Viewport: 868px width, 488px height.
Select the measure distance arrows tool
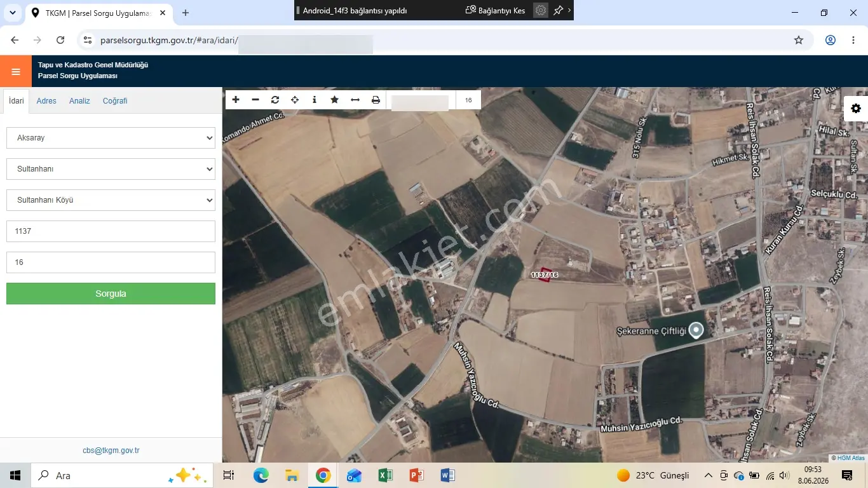[x=355, y=100]
